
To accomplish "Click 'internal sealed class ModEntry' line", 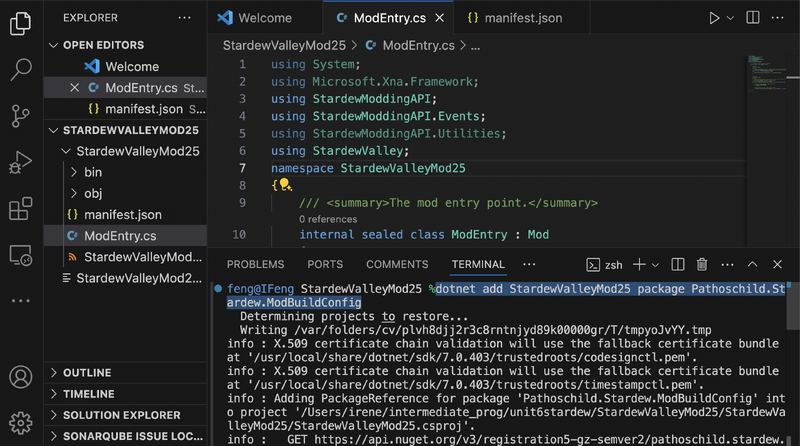I will point(424,235).
